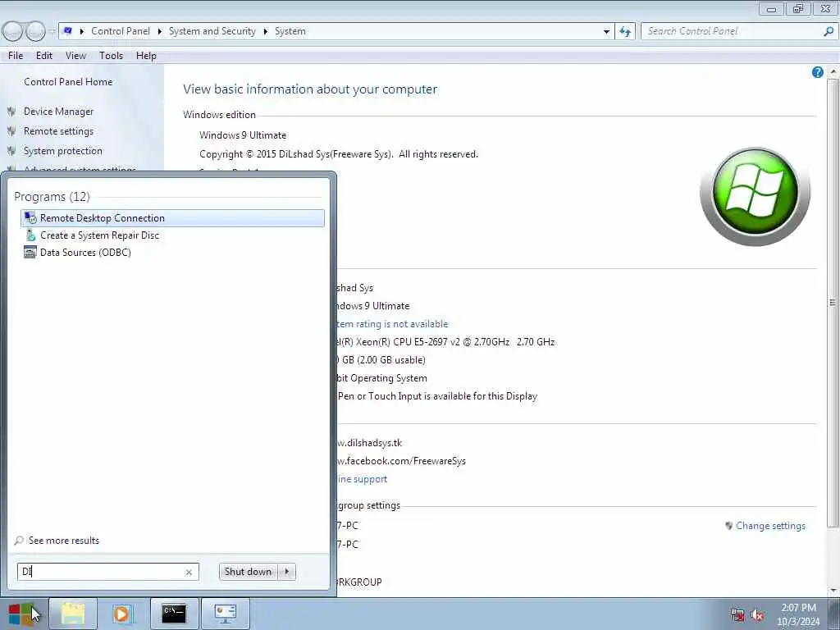Expand the Shut down options arrow
840x630 pixels.
coord(287,572)
